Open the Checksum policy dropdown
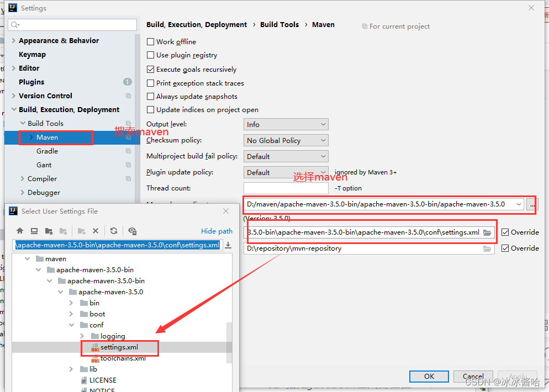The image size is (549, 392). pos(286,140)
